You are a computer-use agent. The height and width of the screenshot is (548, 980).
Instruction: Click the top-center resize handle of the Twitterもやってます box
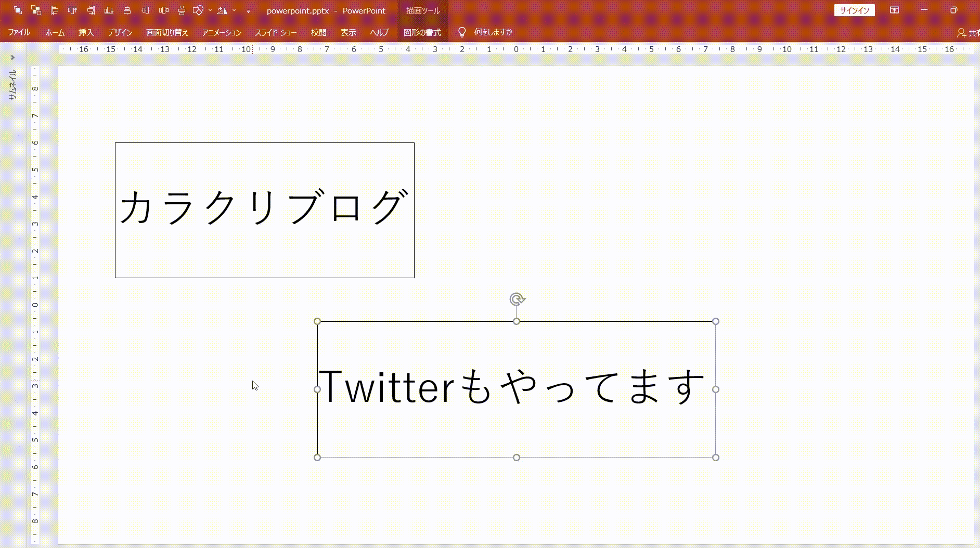tap(517, 321)
